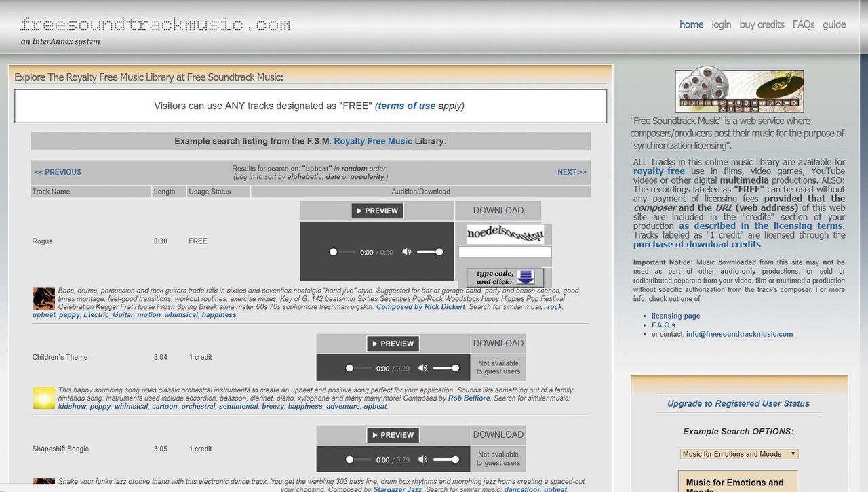Open the buy credits page
868x492 pixels.
(x=762, y=24)
